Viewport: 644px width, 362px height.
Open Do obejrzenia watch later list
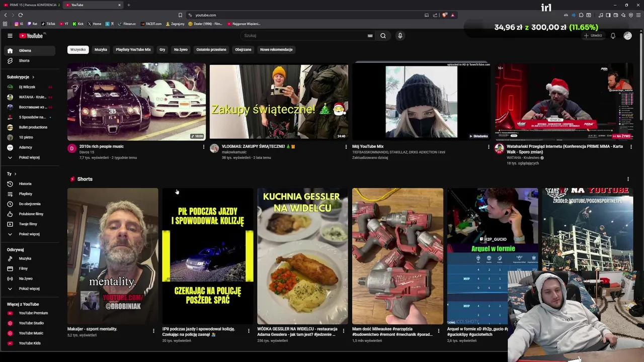click(x=30, y=204)
